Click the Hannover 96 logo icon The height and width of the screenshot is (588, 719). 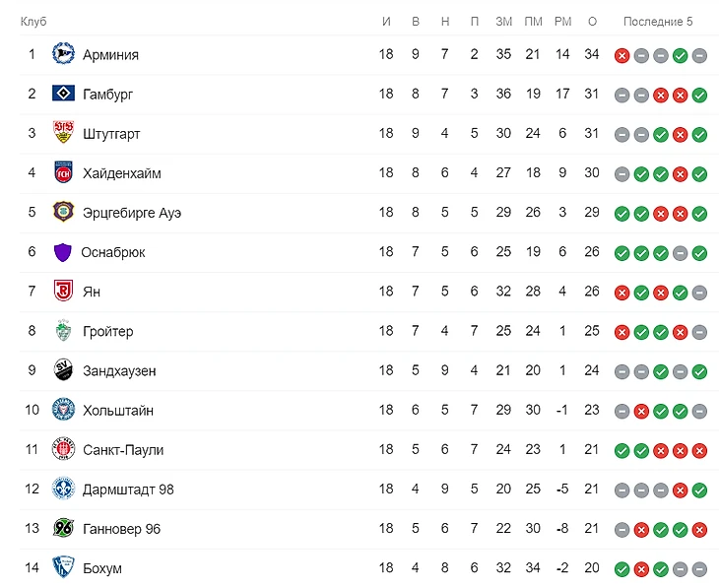tap(63, 529)
